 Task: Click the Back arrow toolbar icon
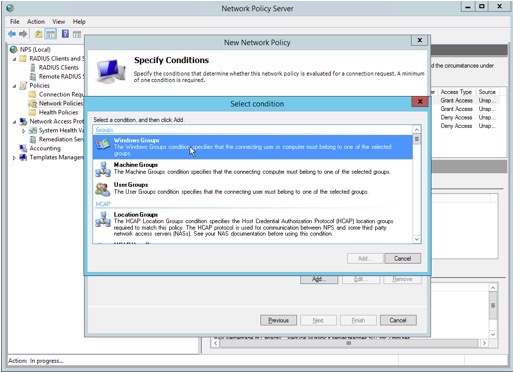12,34
